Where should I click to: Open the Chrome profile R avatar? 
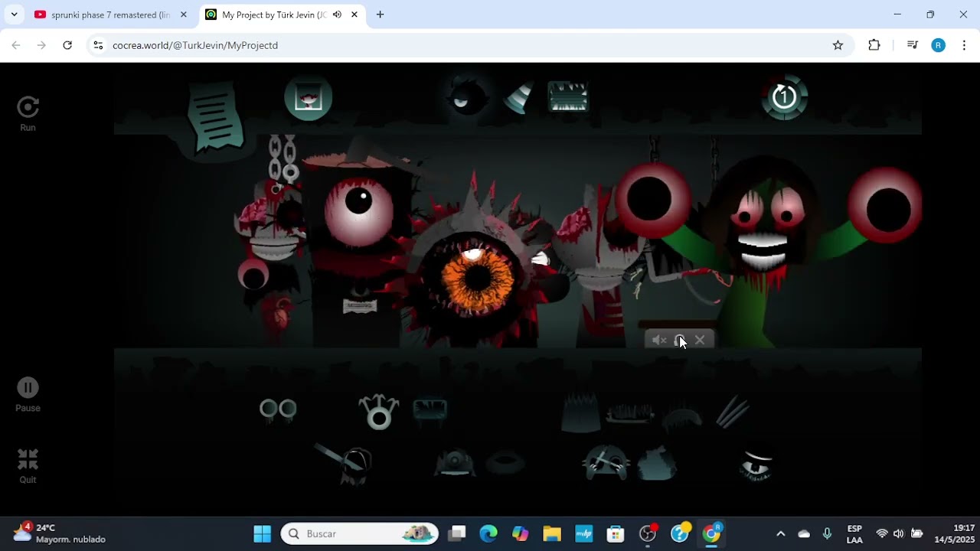coord(938,45)
